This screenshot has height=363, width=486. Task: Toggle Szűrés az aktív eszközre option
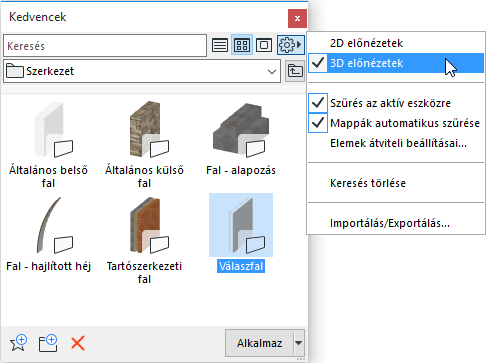tap(396, 103)
